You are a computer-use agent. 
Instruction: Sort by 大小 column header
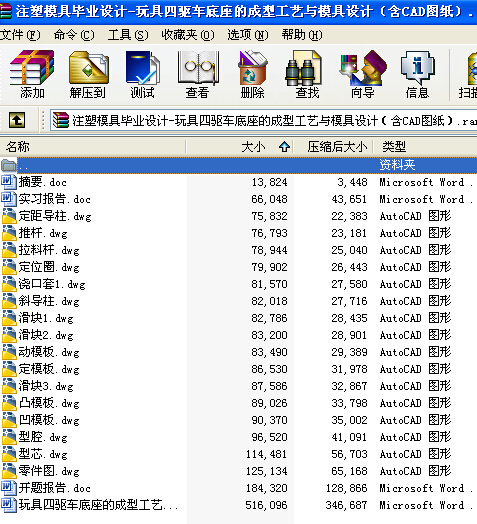click(240, 147)
